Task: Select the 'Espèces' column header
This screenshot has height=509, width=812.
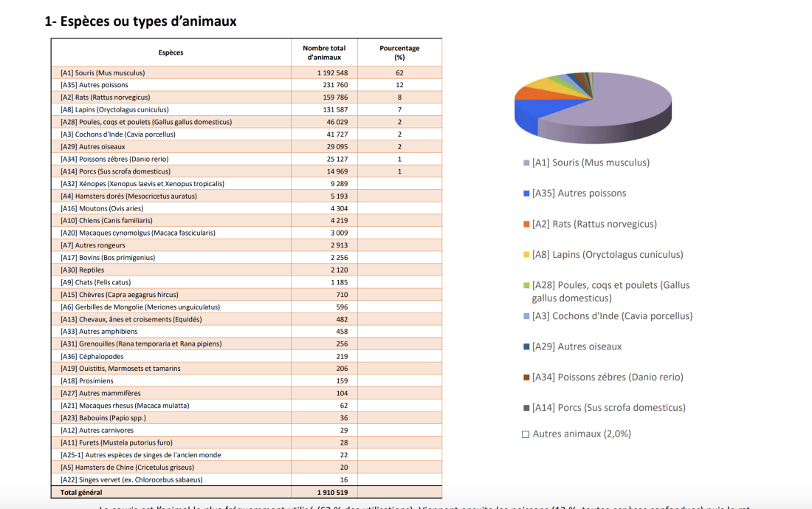Action: coord(171,52)
